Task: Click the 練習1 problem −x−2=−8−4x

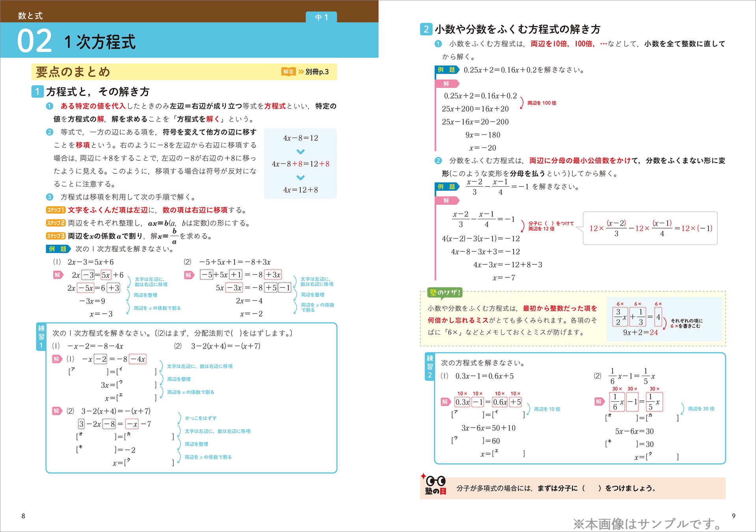Action: [95, 346]
